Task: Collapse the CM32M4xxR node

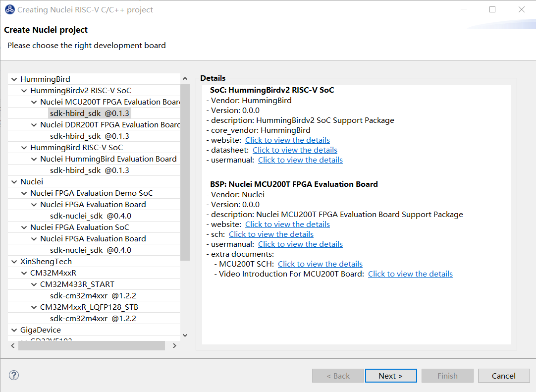Action: pos(24,273)
